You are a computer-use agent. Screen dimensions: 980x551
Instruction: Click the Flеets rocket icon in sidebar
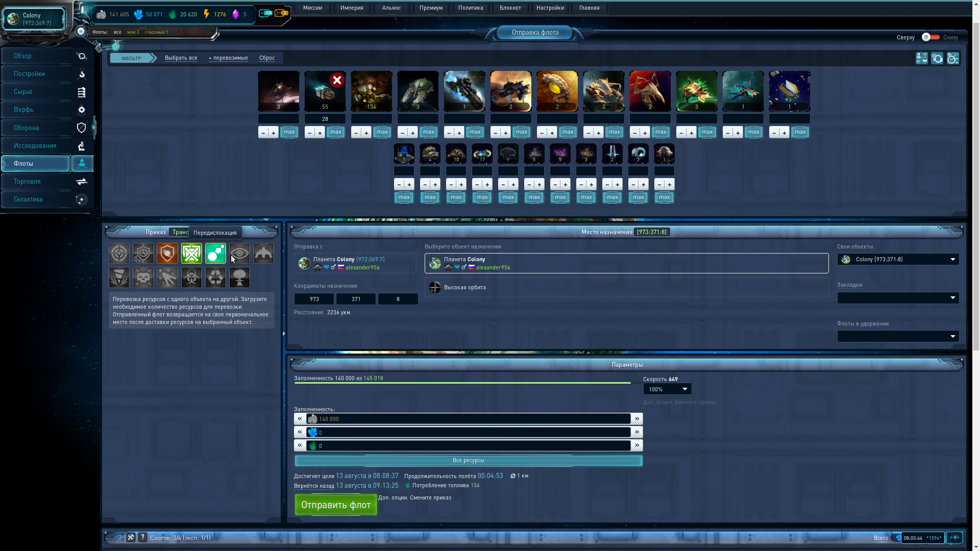82,164
